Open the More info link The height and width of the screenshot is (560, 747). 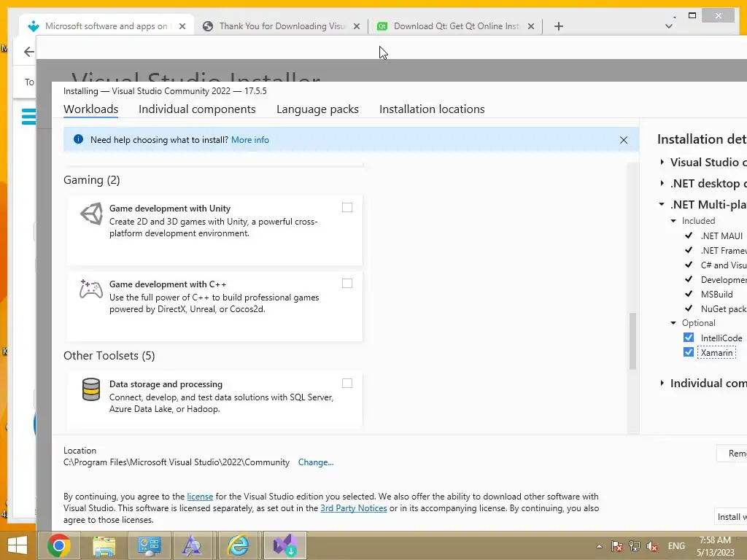(x=250, y=140)
